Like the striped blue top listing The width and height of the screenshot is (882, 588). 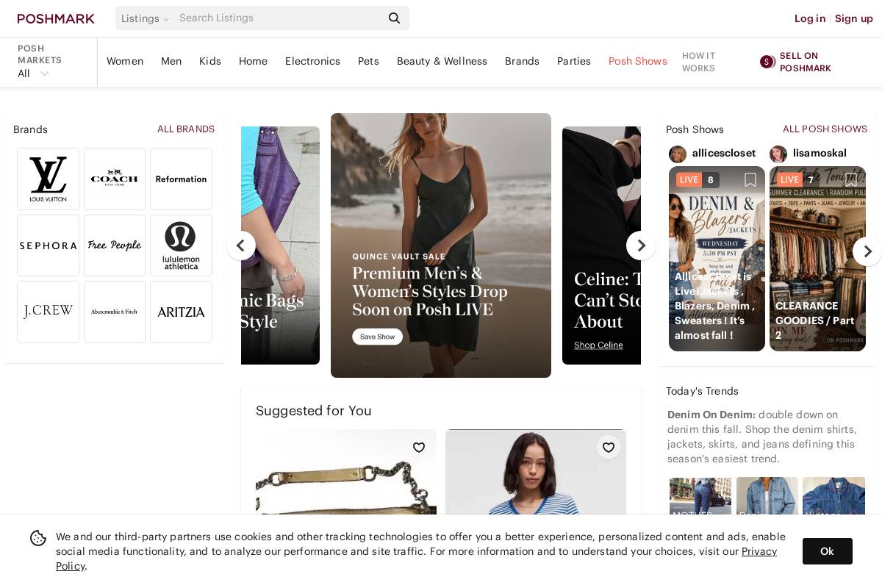[609, 448]
